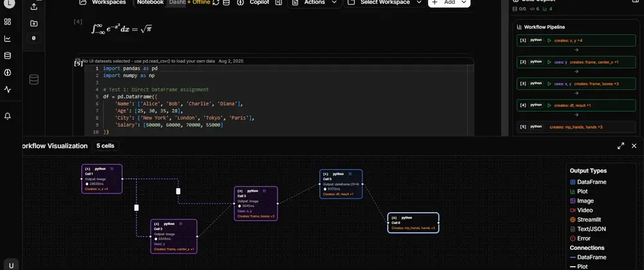Run pipeline step 4 play icon
644x270 pixels.
(x=549, y=105)
